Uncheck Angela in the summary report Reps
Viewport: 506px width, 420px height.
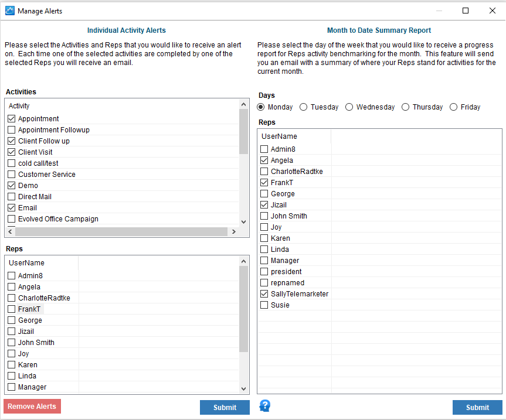(264, 160)
